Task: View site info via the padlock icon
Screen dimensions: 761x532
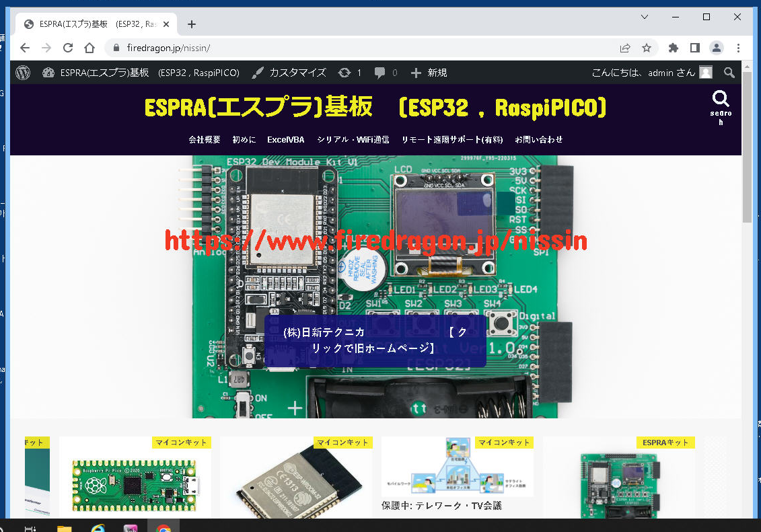Action: point(116,48)
